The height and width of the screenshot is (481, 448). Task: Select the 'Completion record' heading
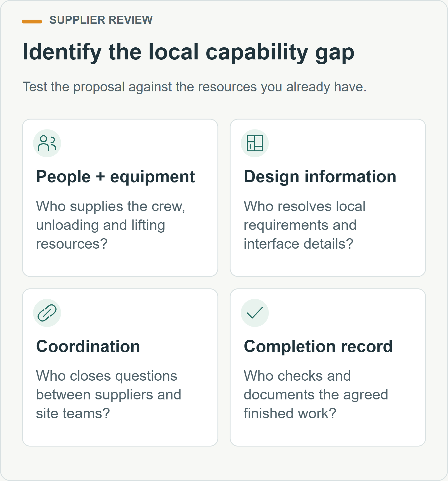pos(318,346)
